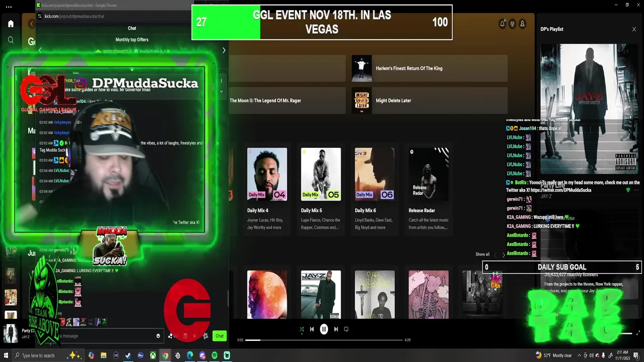This screenshot has height=362, width=644.
Task: Open Man on the Moon II album tile
Action: pos(287,101)
